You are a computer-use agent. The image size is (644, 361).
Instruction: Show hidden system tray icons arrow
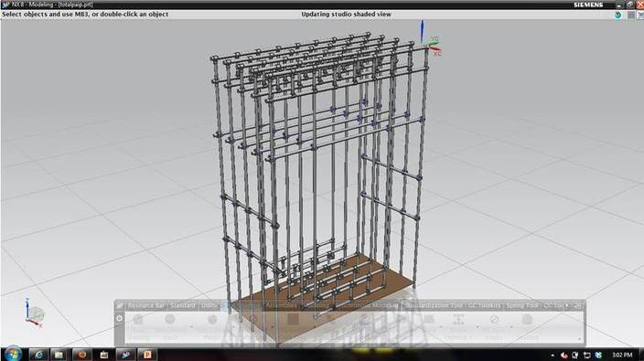[553, 356]
